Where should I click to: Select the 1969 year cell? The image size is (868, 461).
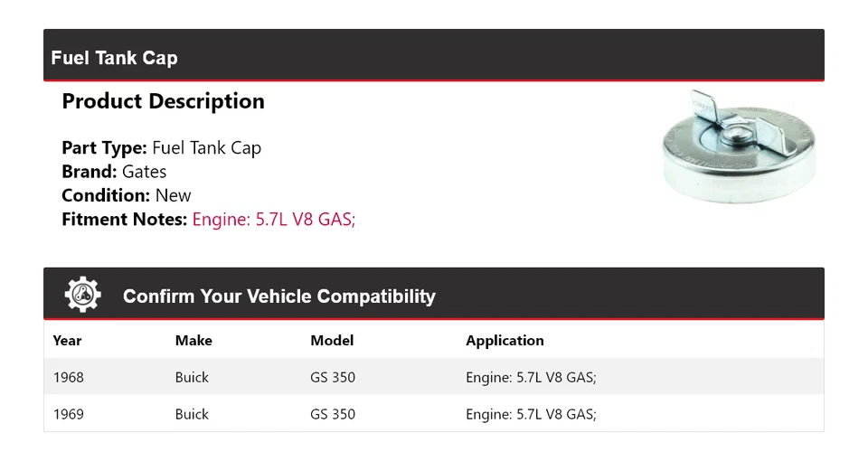click(x=68, y=414)
